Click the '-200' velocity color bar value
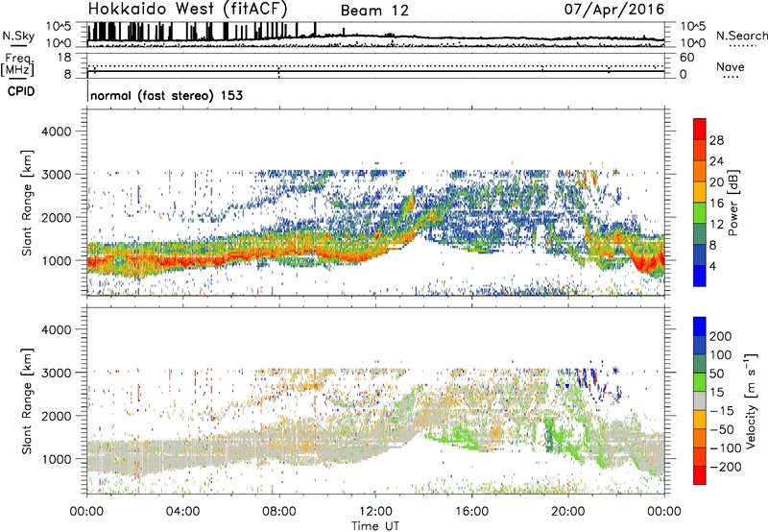The width and height of the screenshot is (768, 532). (725, 467)
